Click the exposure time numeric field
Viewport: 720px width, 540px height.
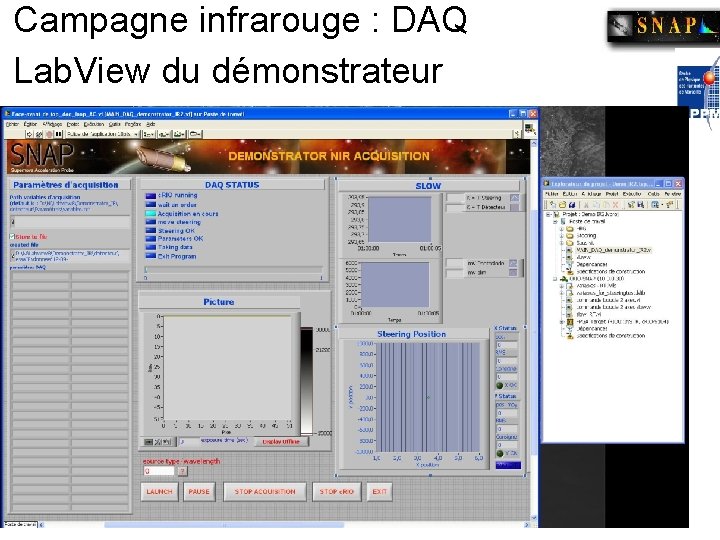(188, 442)
